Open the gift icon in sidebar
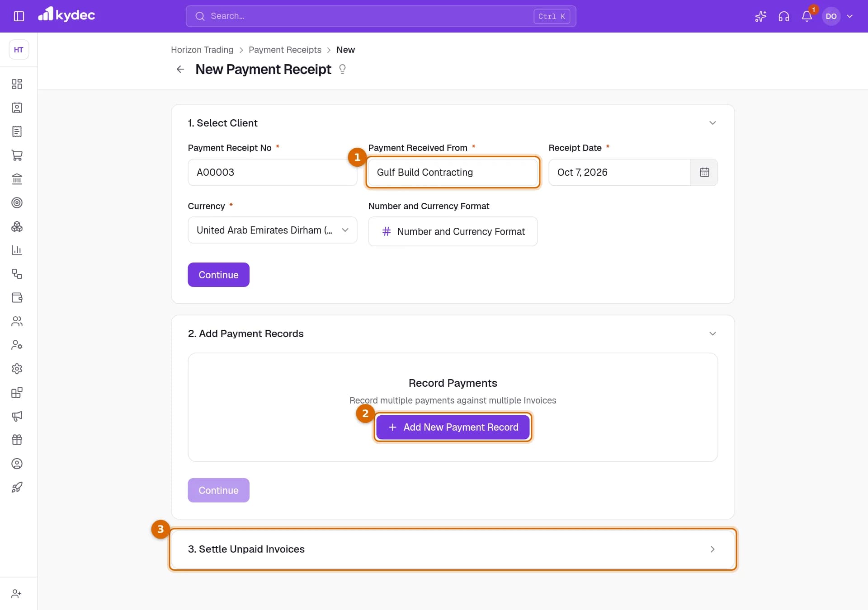The image size is (868, 610). 17,440
